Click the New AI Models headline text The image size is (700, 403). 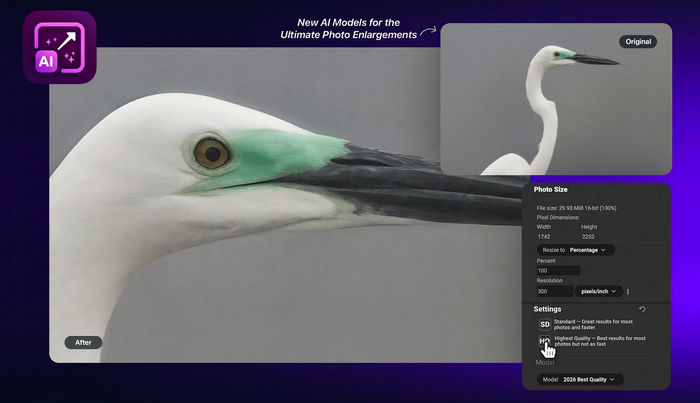(349, 29)
